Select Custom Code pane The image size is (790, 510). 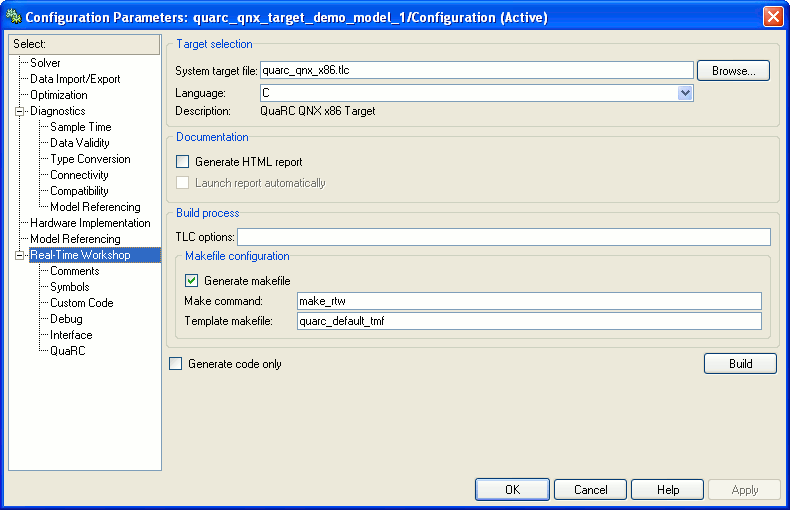(82, 303)
